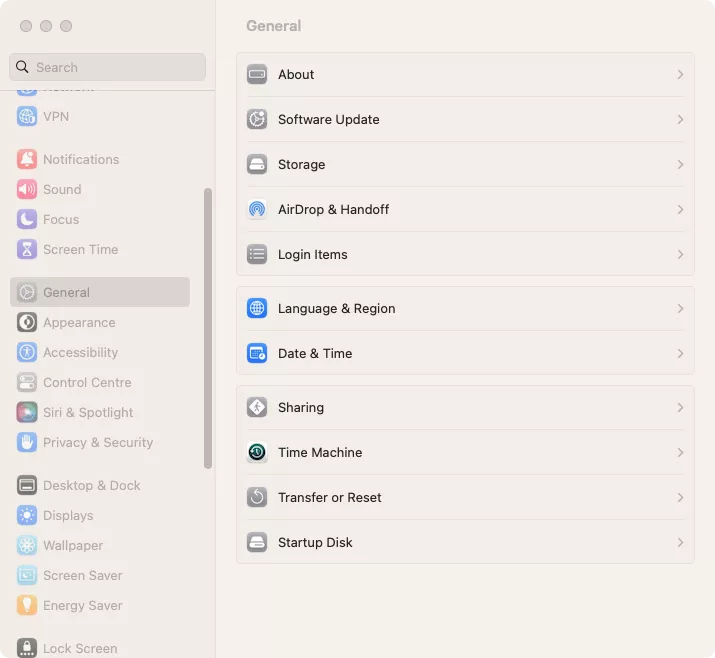Click the Displays sun icon

click(27, 515)
